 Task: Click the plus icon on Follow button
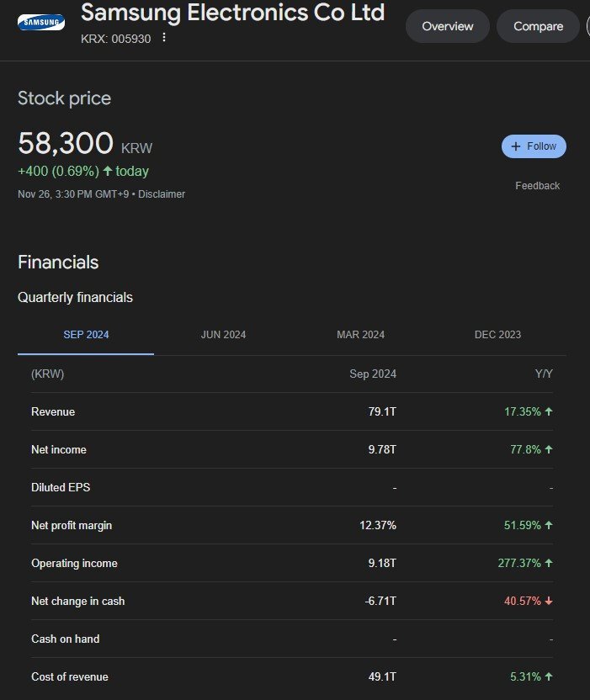515,146
